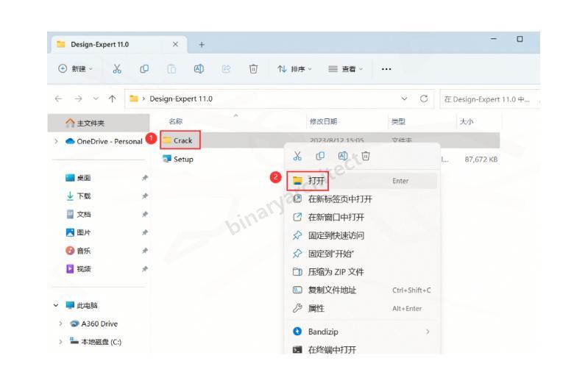The width and height of the screenshot is (588, 386).
Task: Click the Copy icon in toolbar
Action: pos(144,69)
